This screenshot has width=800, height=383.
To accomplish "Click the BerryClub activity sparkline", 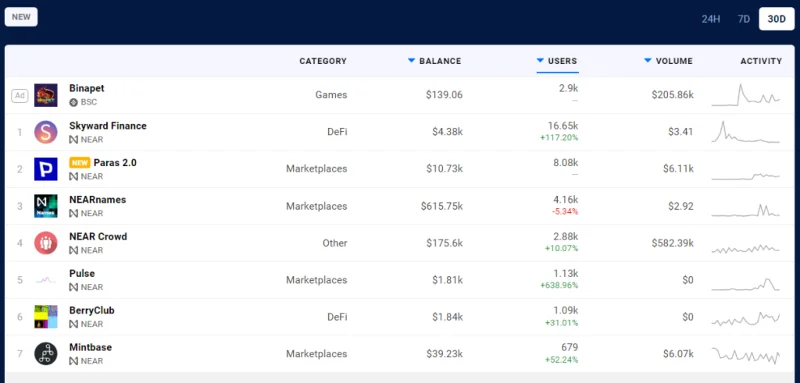I will click(x=745, y=319).
